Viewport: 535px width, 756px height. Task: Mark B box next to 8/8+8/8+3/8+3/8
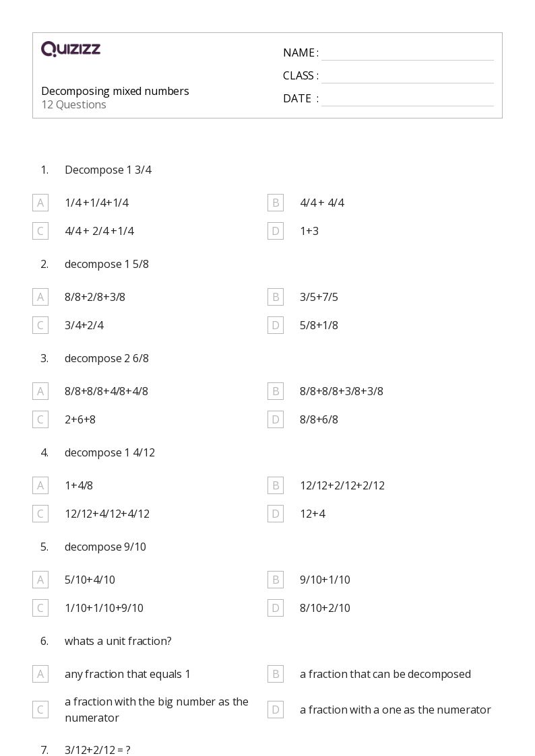pos(276,391)
